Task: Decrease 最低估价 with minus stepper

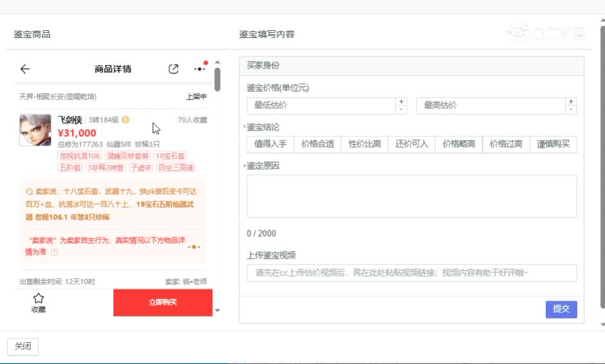Action: coord(401,110)
